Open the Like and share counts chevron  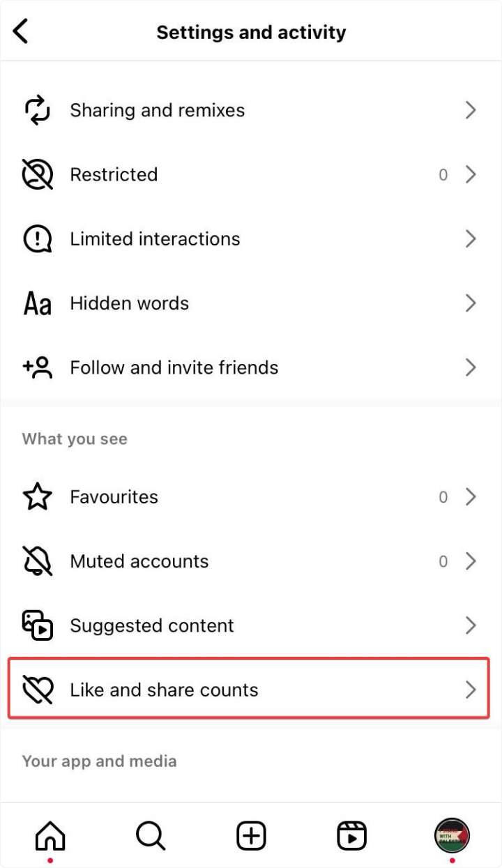point(471,688)
